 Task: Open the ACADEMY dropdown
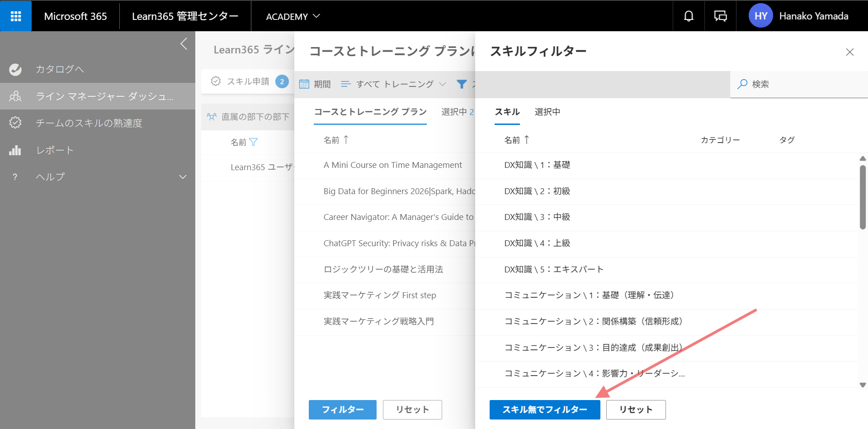(293, 16)
